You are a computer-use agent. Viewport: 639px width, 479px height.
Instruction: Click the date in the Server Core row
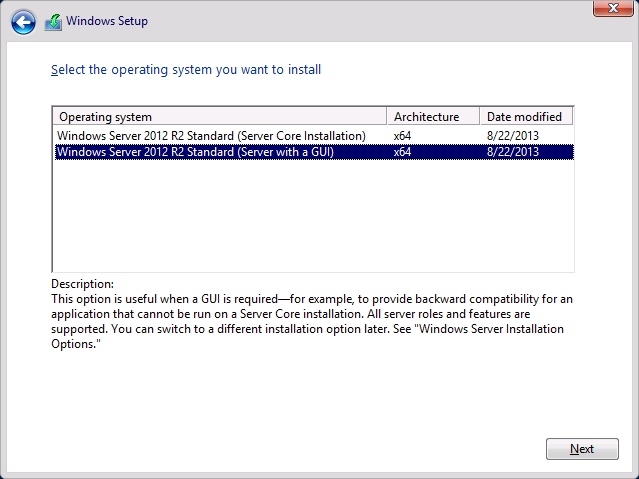tap(513, 136)
